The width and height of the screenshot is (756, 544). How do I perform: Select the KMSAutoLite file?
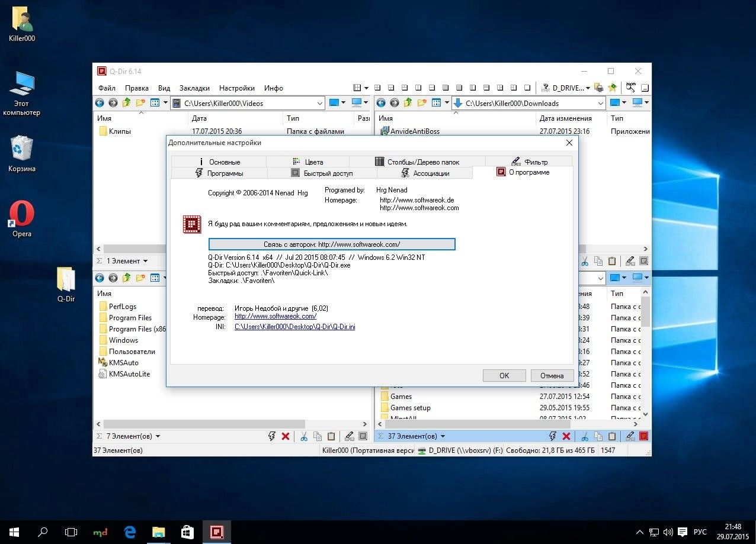tap(124, 374)
